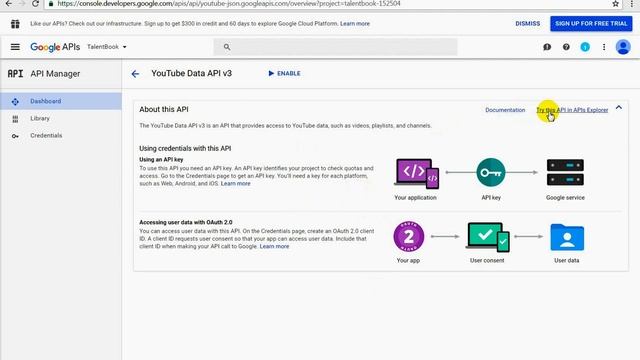This screenshot has height=360, width=640.
Task: Click the About this API heading
Action: point(164,109)
